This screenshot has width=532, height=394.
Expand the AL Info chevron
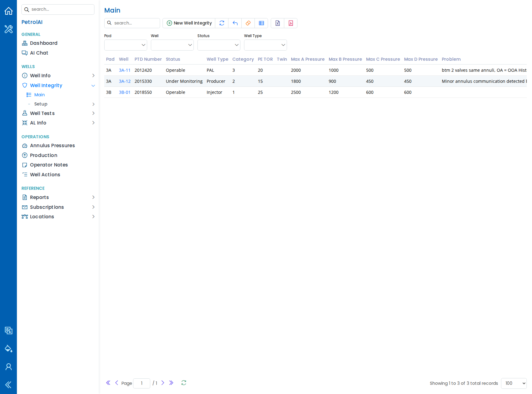click(x=94, y=123)
